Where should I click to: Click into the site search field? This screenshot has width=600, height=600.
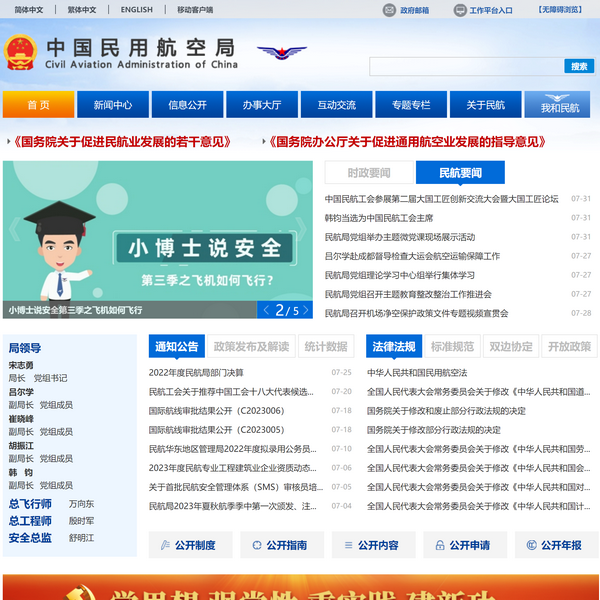pyautogui.click(x=465, y=66)
